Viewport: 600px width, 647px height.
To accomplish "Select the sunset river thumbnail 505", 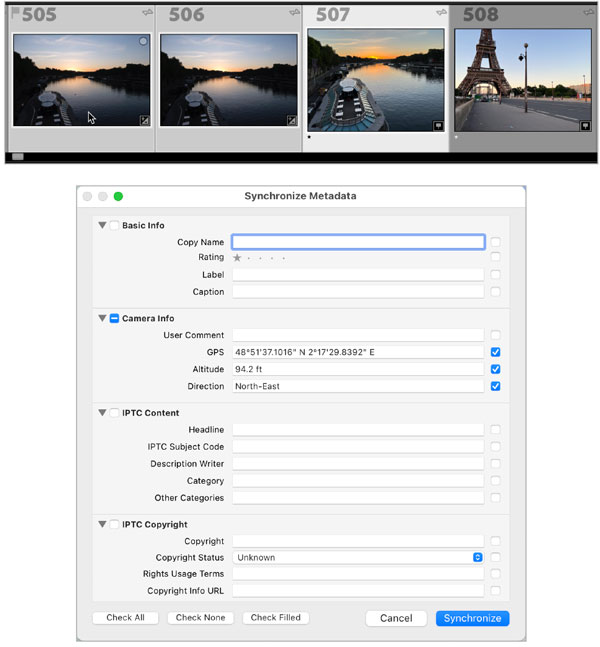I will 82,80.
